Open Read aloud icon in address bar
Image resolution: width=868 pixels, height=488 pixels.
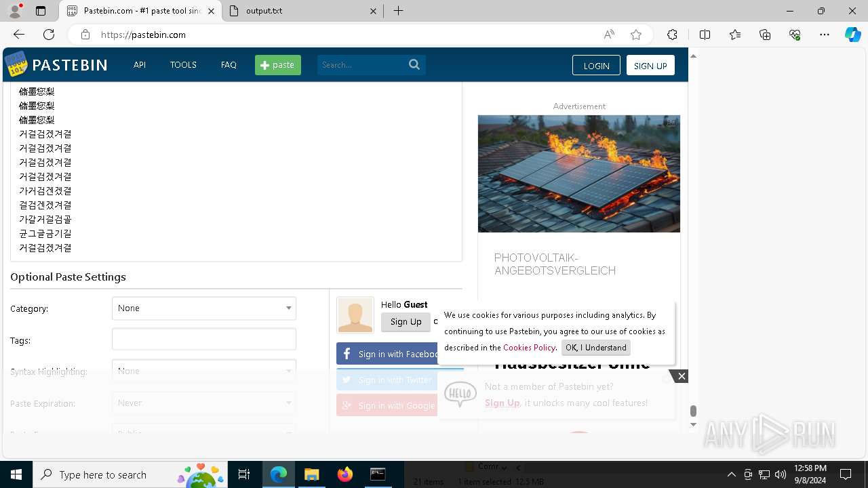click(609, 35)
